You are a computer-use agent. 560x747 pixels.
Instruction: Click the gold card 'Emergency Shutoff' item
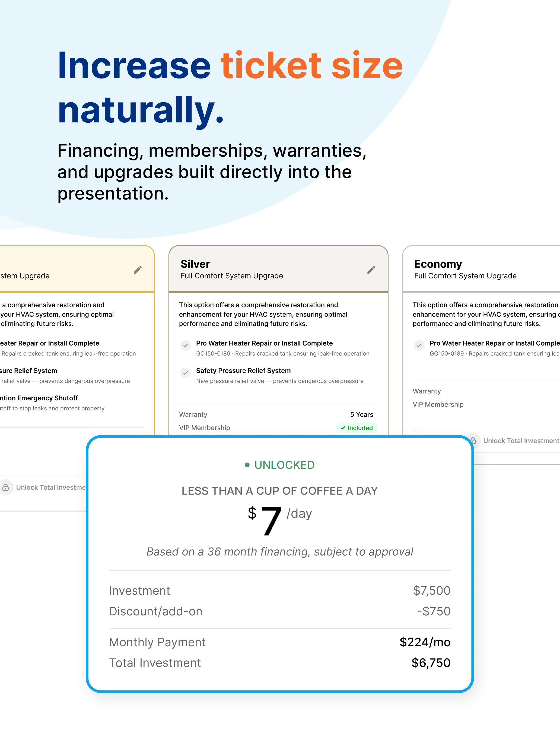tap(39, 398)
